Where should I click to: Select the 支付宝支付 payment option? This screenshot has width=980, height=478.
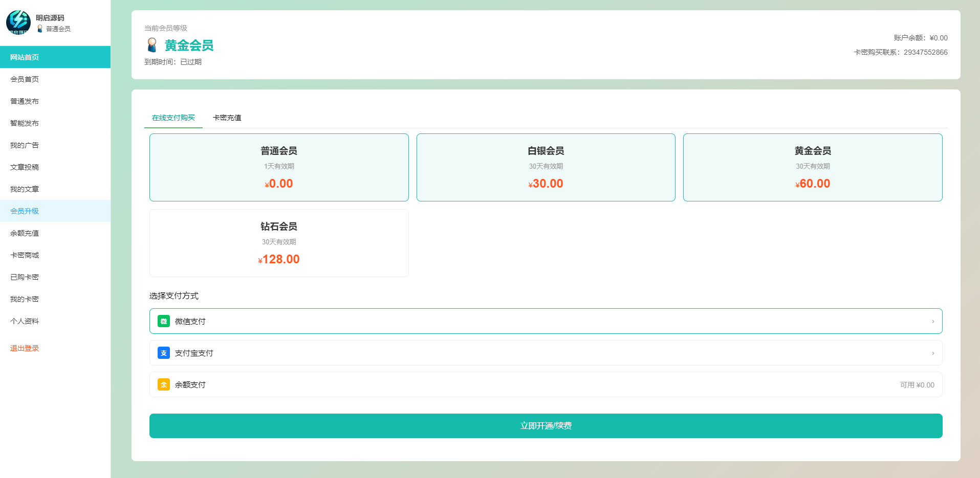[546, 353]
